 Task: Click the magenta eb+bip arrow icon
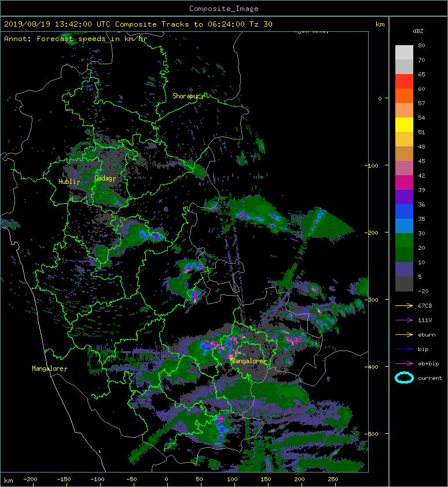tap(404, 363)
